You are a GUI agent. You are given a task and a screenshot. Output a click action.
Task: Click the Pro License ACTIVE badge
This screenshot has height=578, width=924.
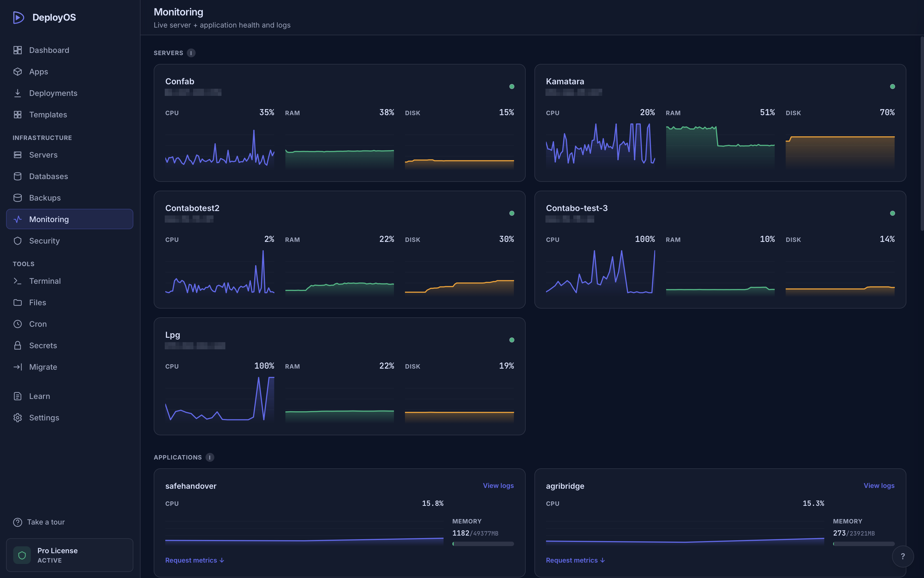coord(70,555)
